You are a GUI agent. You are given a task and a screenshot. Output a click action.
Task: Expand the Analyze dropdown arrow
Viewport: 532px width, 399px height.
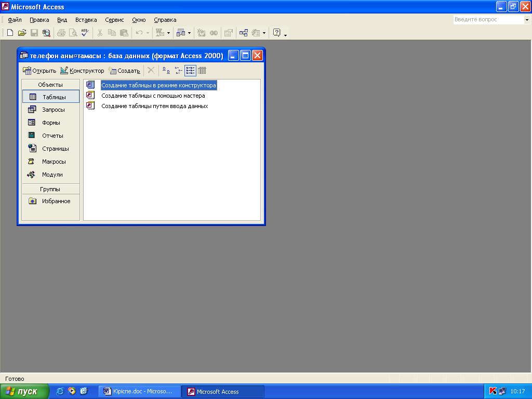(x=189, y=33)
